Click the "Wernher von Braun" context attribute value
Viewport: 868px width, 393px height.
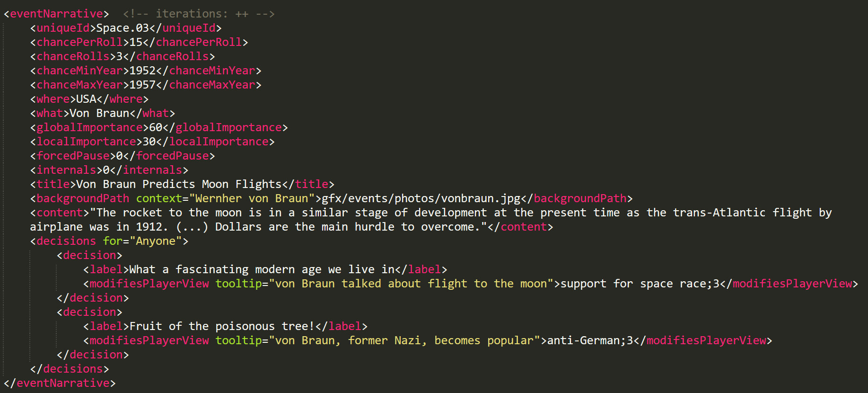click(252, 198)
